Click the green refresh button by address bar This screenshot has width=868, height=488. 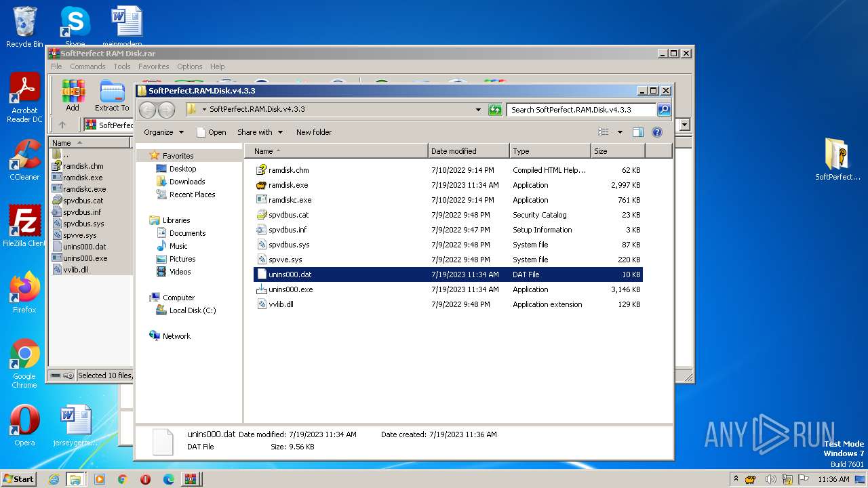(x=495, y=109)
